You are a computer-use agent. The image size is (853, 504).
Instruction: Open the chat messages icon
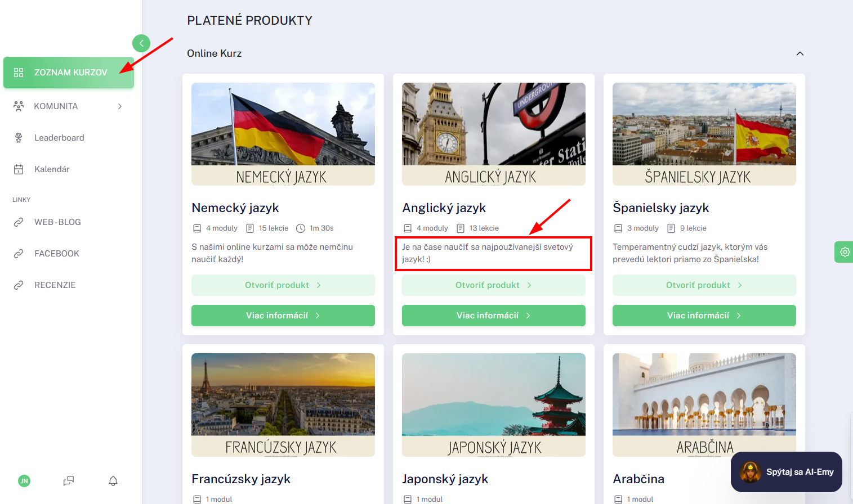click(69, 481)
